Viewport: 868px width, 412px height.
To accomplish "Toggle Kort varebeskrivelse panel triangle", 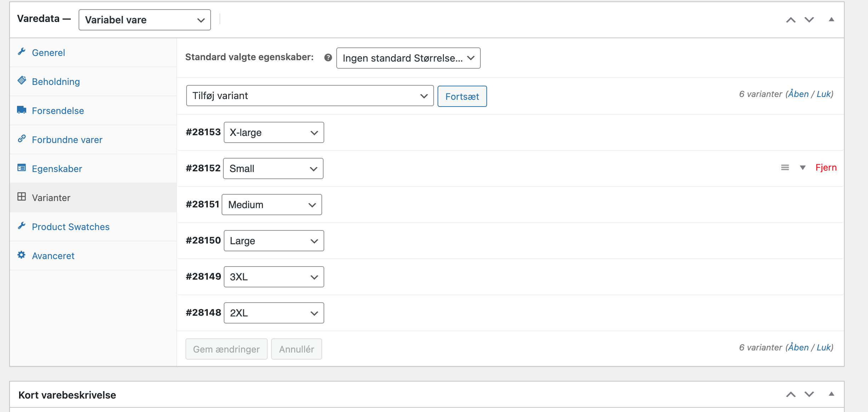I will click(831, 394).
